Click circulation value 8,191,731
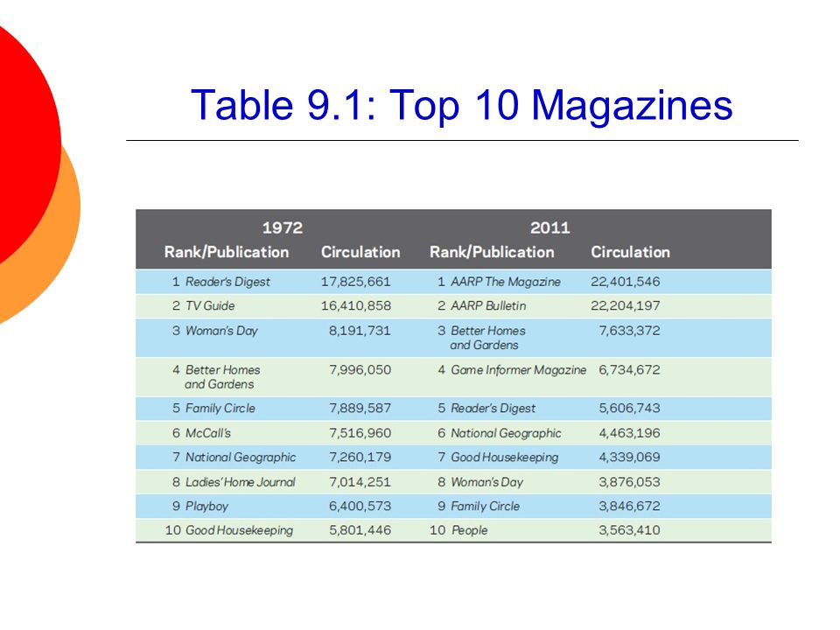Screen dimensions: 840x630 click(360, 331)
